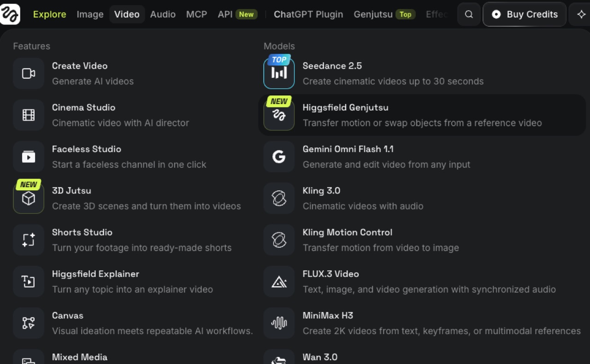Click the Create Video camera icon

click(29, 73)
